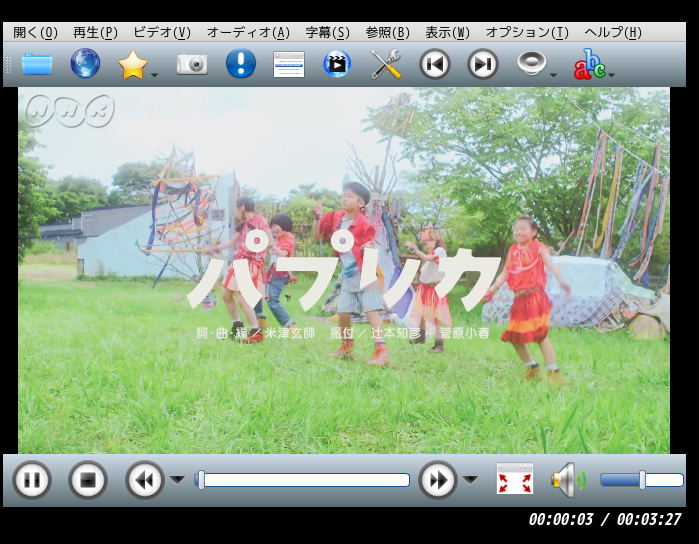The height and width of the screenshot is (544, 699).
Task: Open file with the blue folder icon
Action: pyautogui.click(x=37, y=64)
